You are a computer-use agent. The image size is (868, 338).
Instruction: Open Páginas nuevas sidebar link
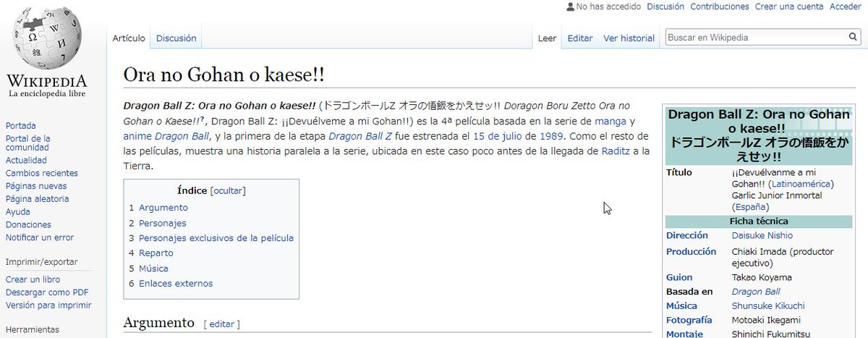coord(36,186)
